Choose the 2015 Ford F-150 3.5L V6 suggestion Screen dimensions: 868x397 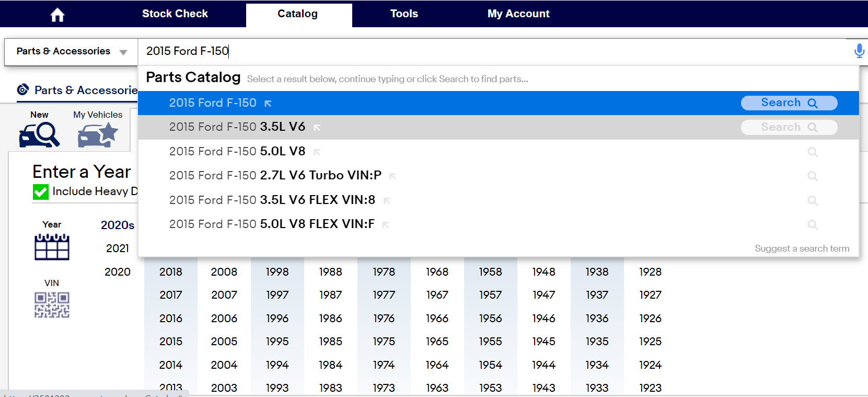[237, 127]
